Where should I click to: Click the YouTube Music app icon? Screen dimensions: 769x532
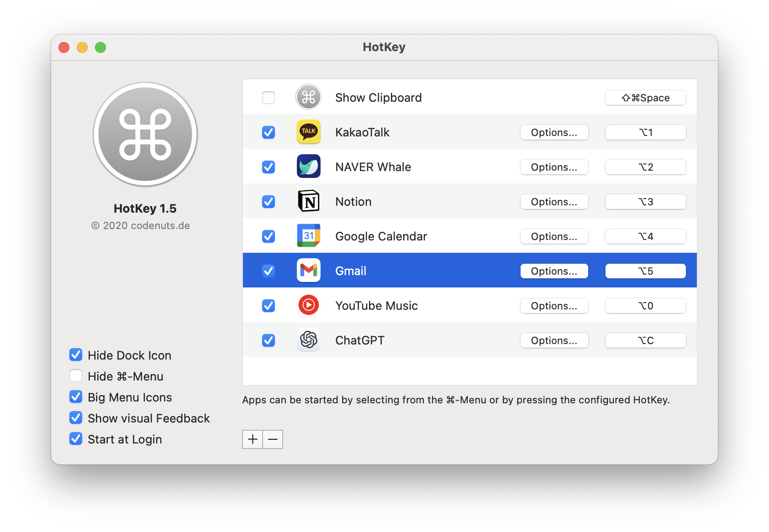click(309, 305)
